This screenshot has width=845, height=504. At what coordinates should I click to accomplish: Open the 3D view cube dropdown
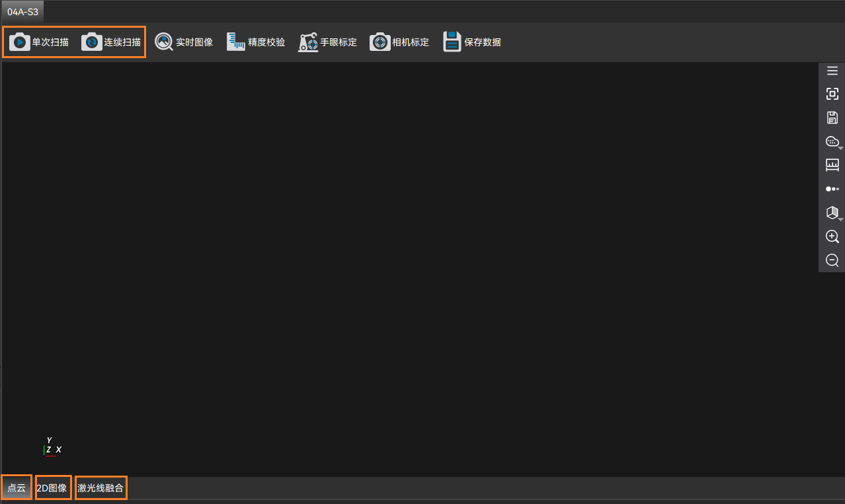point(832,213)
